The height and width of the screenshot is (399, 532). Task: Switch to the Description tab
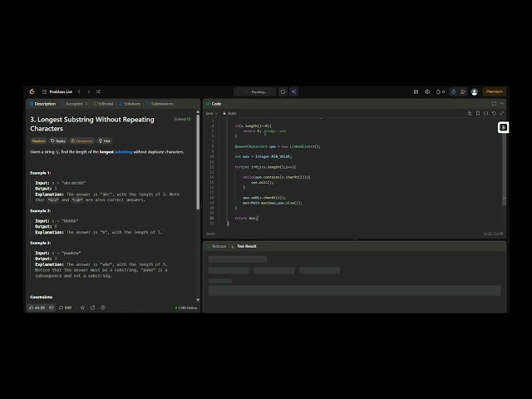(x=42, y=104)
